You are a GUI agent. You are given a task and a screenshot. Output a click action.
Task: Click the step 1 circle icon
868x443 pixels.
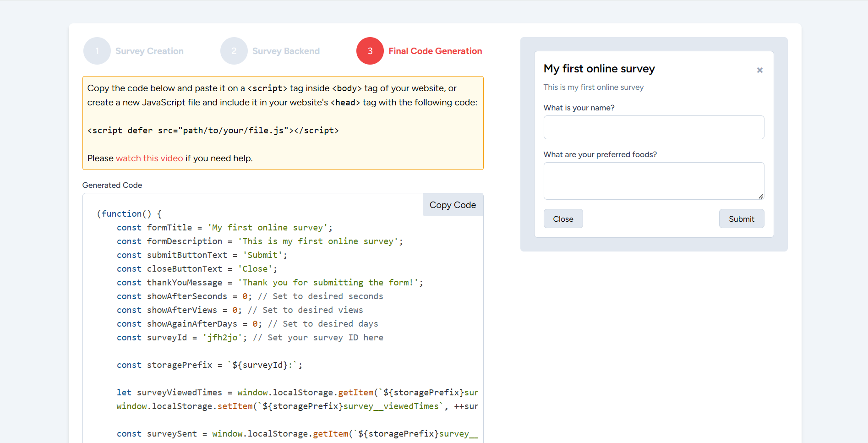pyautogui.click(x=97, y=51)
